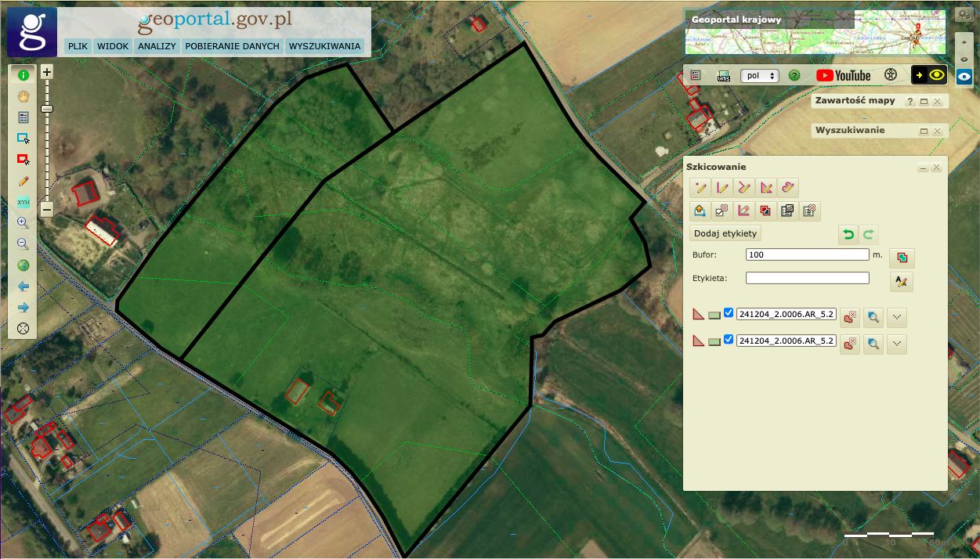Click the full extent globe icon

(x=24, y=265)
